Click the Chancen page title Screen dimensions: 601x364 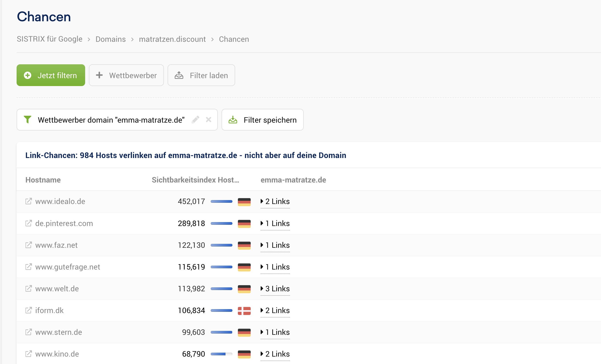tap(44, 17)
